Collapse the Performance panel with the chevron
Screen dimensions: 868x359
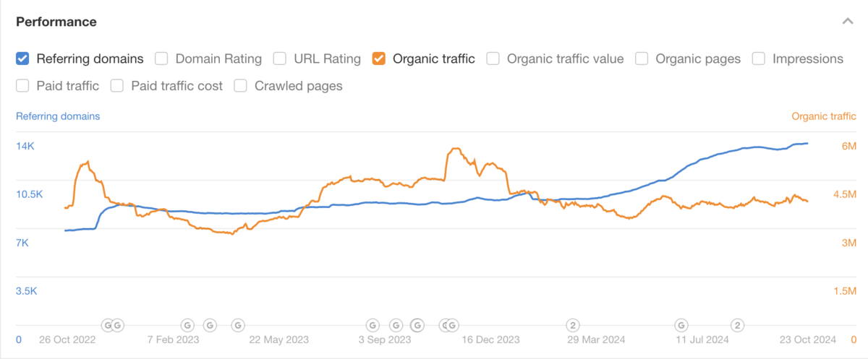tap(848, 22)
